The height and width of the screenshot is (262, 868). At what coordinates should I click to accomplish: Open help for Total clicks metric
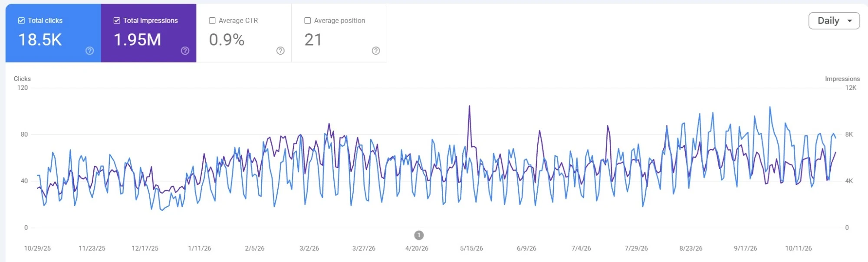pyautogui.click(x=90, y=51)
